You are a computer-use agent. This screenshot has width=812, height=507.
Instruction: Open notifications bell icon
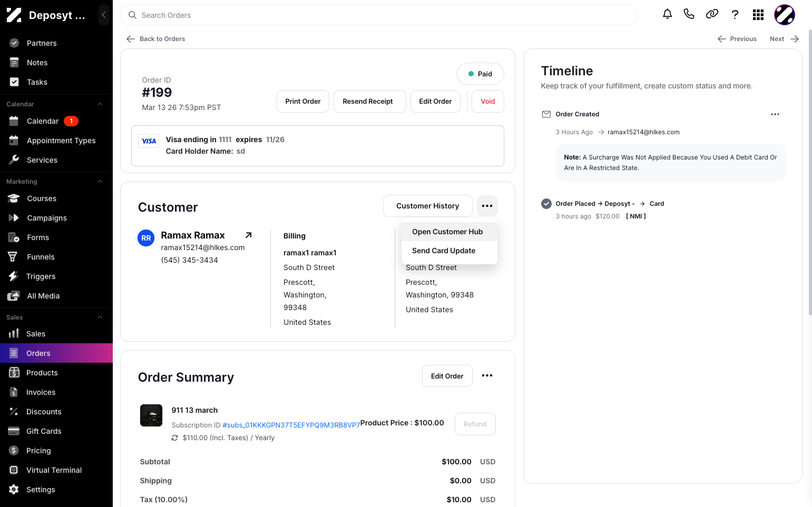[667, 14]
